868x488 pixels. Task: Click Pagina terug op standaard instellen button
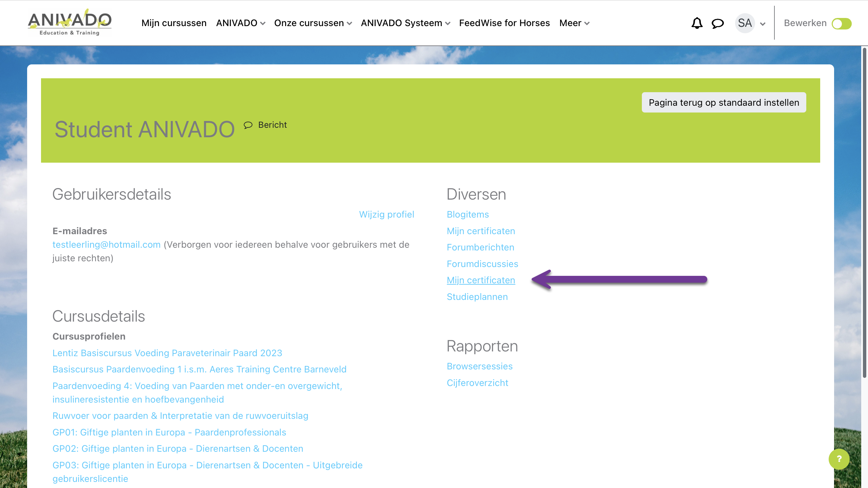(724, 102)
